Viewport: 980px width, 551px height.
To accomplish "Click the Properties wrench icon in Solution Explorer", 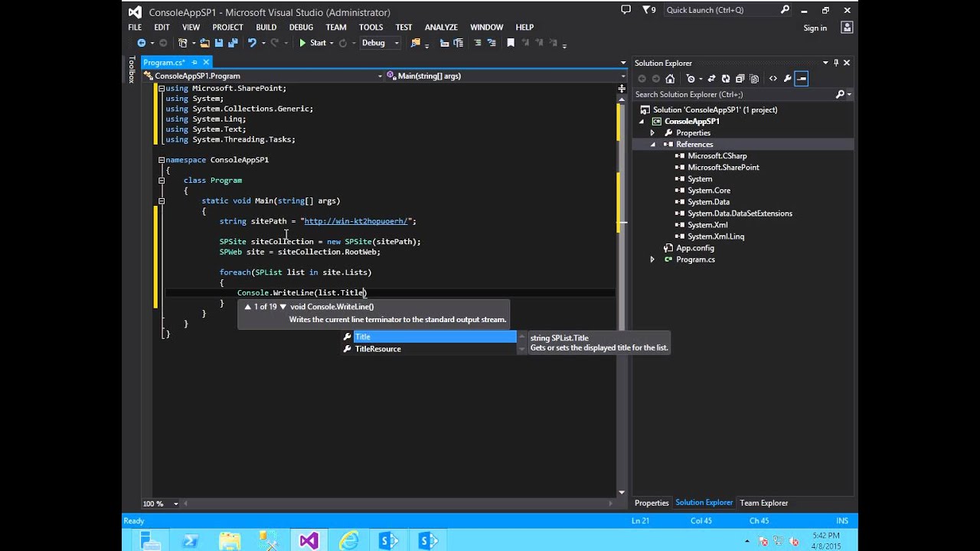I will pyautogui.click(x=787, y=79).
